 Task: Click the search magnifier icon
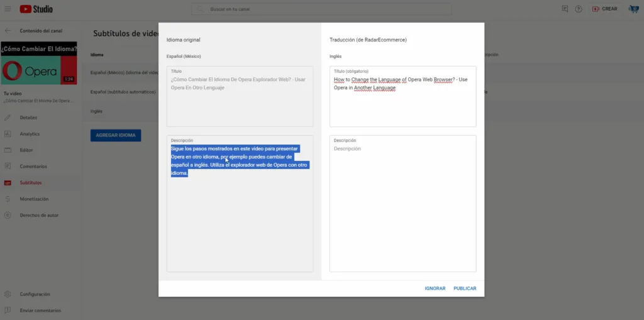[x=201, y=9]
